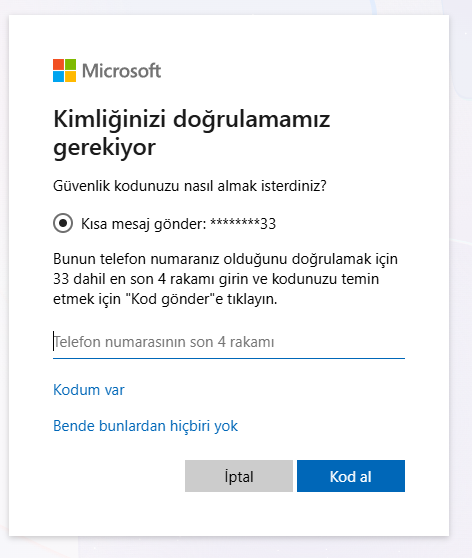The height and width of the screenshot is (558, 472).
Task: Open the "Kodum var" link
Action: tap(89, 390)
